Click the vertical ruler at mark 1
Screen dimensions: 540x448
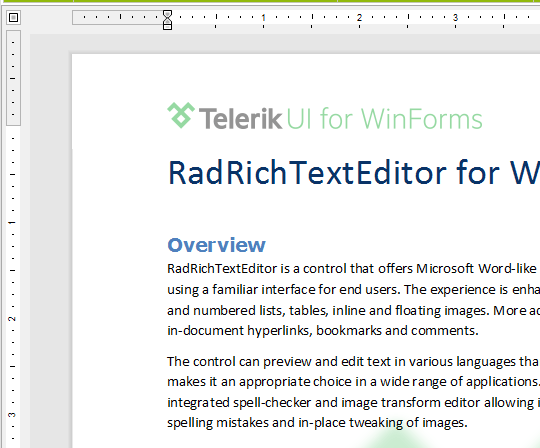pyautogui.click(x=12, y=222)
